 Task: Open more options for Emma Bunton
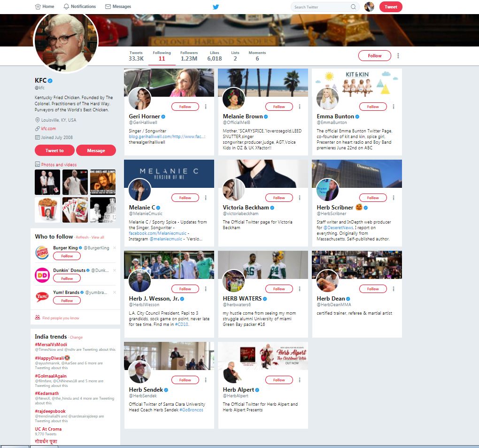point(394,107)
